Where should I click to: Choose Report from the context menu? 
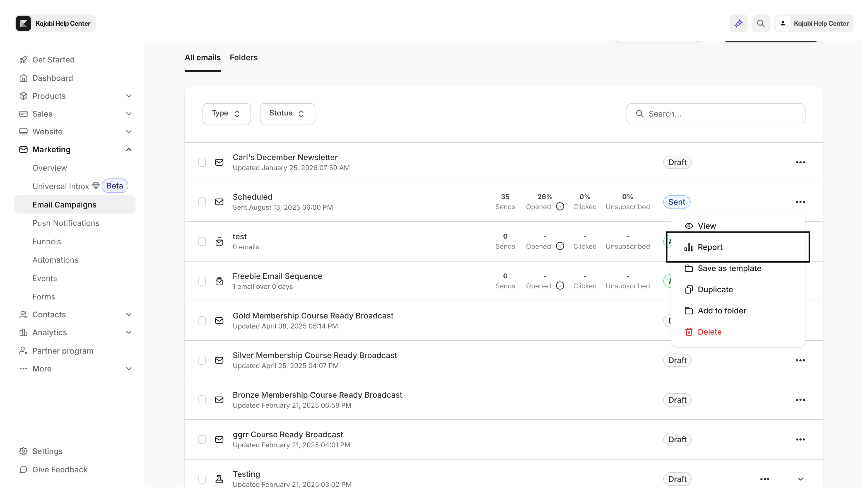coord(710,247)
